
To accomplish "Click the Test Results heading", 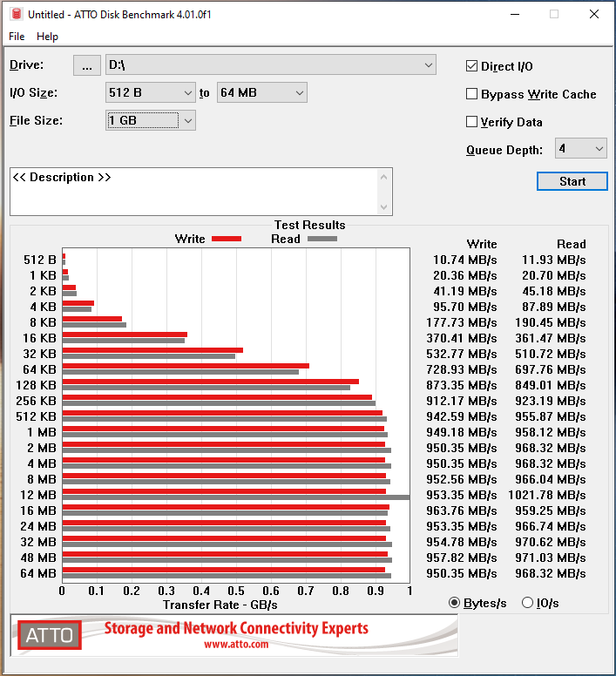I will 310,225.
